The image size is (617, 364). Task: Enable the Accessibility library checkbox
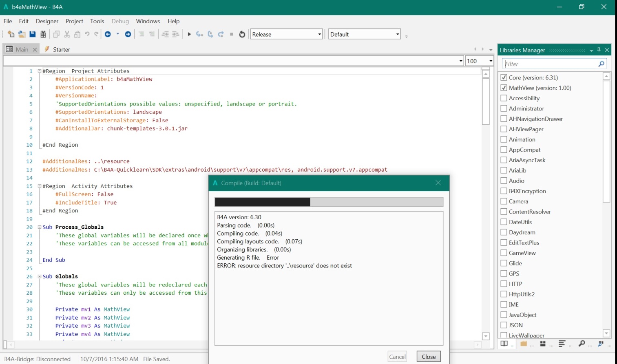pyautogui.click(x=504, y=98)
